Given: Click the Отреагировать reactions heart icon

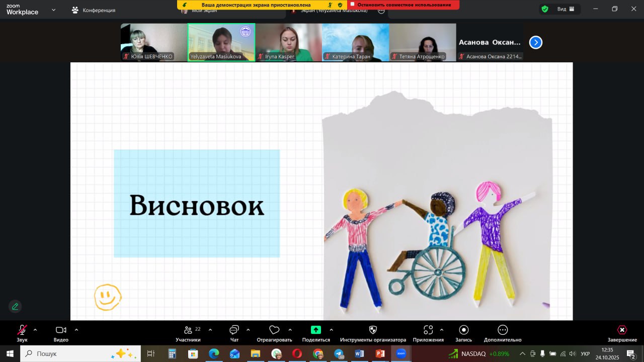Looking at the screenshot, I should 274,330.
